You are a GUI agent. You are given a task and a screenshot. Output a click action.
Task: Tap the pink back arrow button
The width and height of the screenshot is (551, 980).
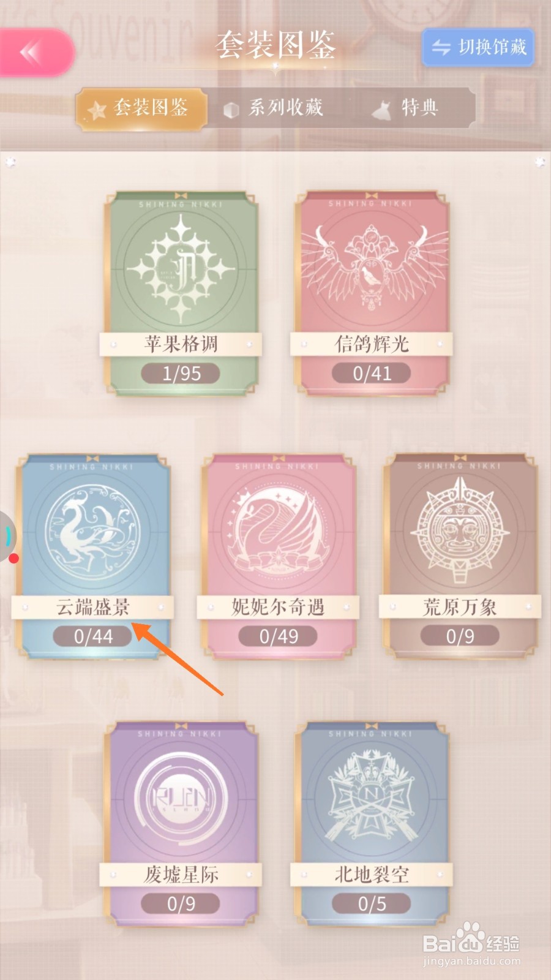(x=36, y=52)
